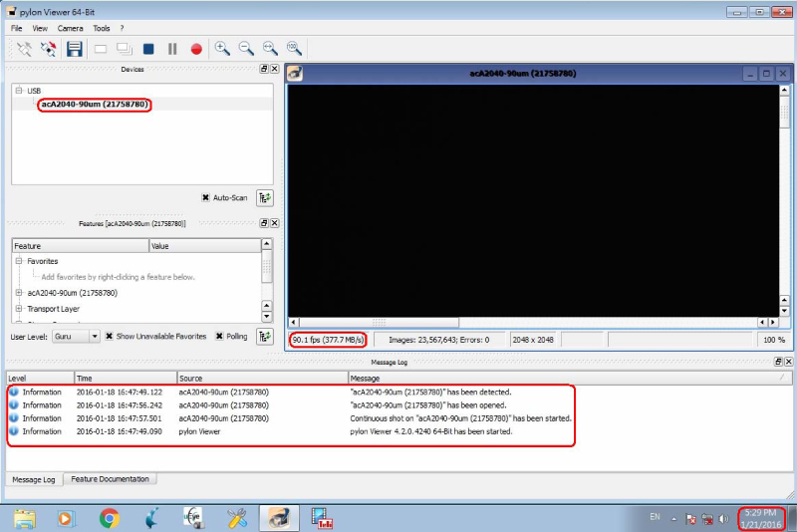Click the Zoom Out magnifier icon
Image resolution: width=797 pixels, height=532 pixels.
tap(246, 48)
